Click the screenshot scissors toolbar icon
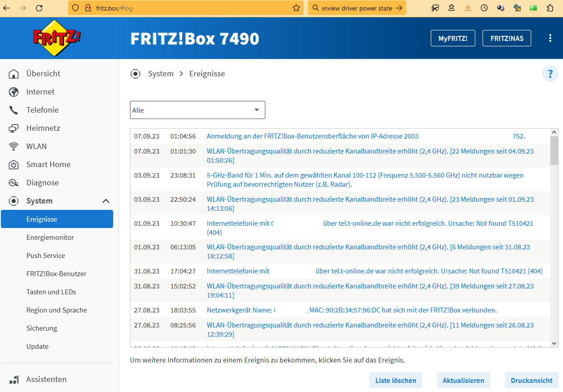 pos(435,8)
